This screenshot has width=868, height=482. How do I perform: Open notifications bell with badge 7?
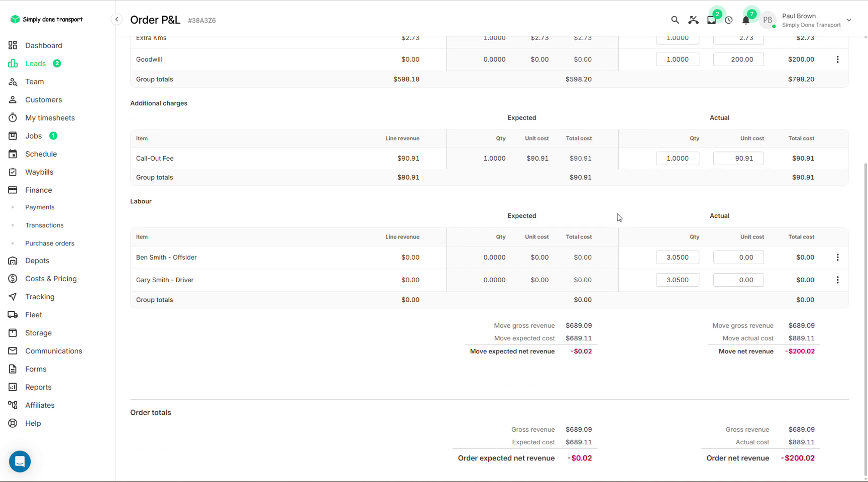(746, 20)
